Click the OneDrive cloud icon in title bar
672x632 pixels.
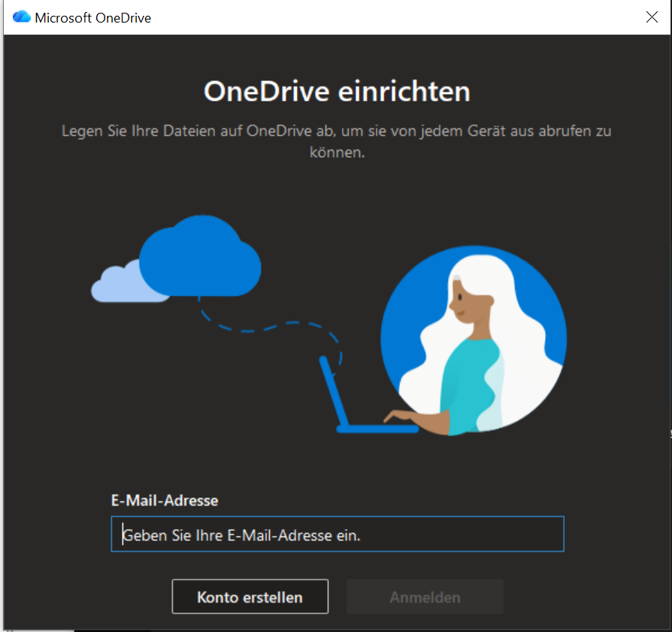tap(22, 17)
